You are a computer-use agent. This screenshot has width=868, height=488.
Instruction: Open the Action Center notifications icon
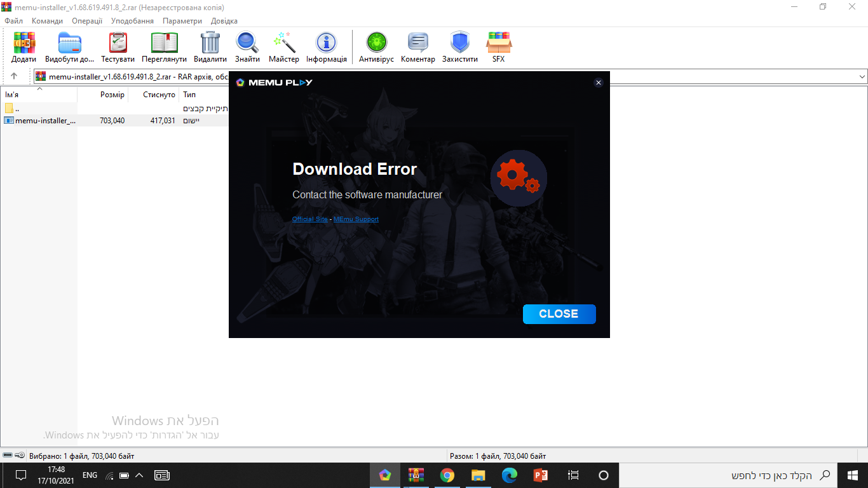(x=20, y=475)
